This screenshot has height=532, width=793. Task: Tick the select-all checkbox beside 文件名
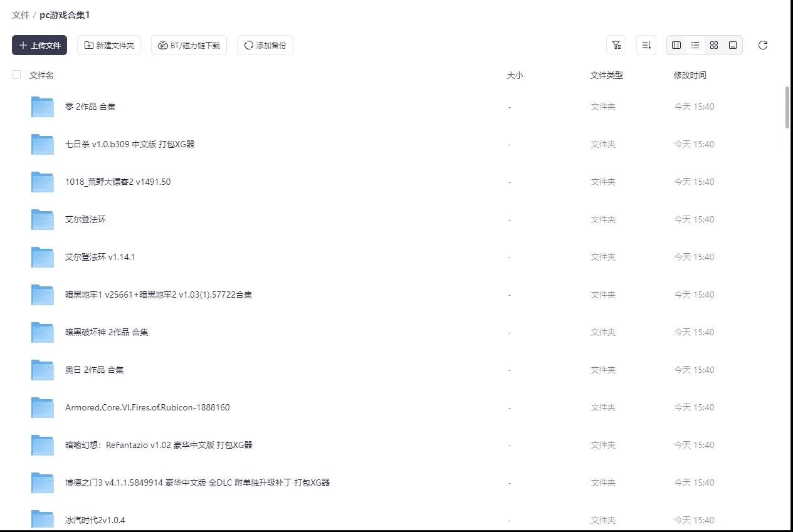tap(16, 75)
